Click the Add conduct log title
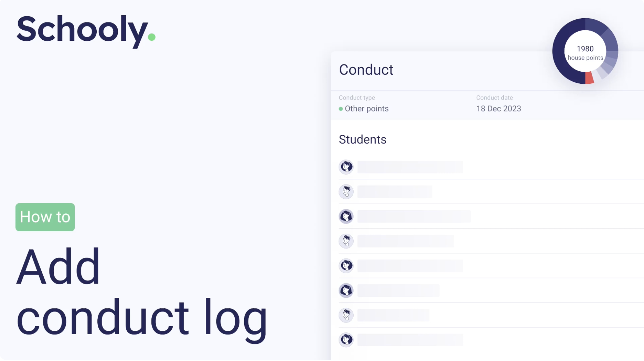 [x=142, y=292]
